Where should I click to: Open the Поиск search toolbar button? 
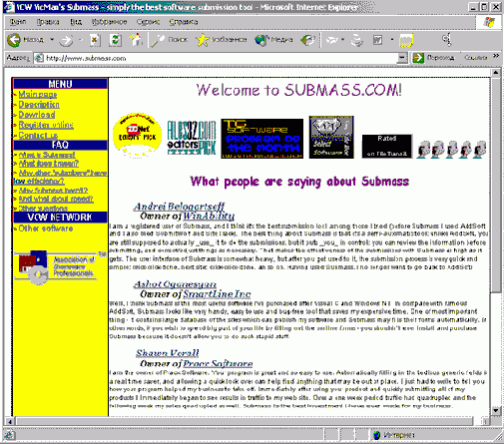click(170, 40)
